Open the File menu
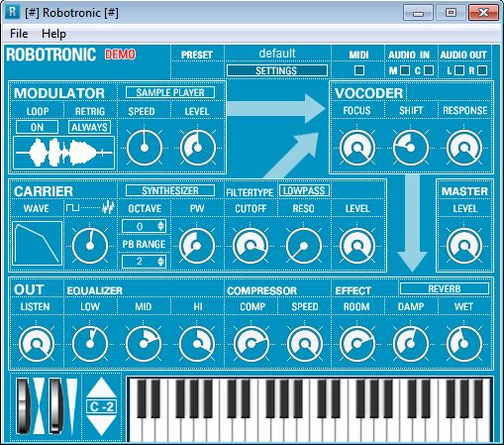 [x=19, y=34]
